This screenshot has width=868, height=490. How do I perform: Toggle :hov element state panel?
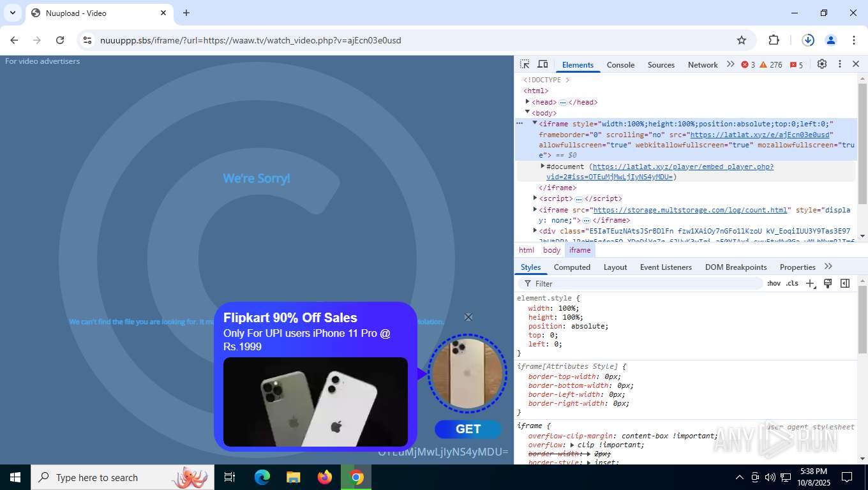click(774, 283)
